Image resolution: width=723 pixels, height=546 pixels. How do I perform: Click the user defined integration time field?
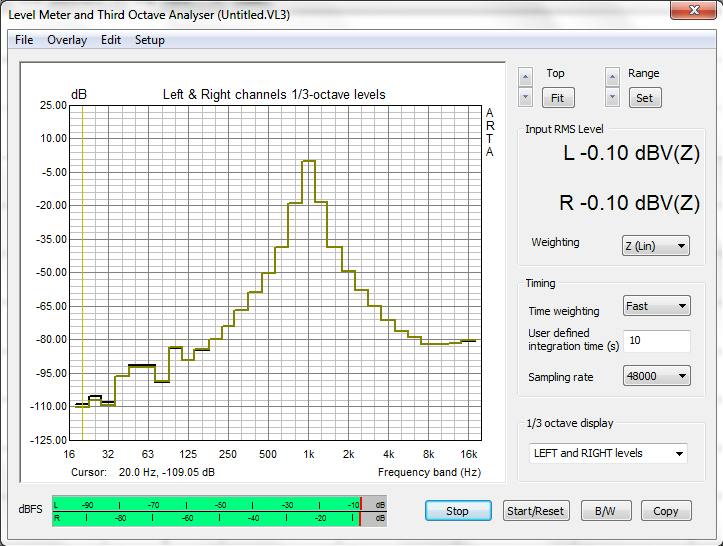pos(656,341)
